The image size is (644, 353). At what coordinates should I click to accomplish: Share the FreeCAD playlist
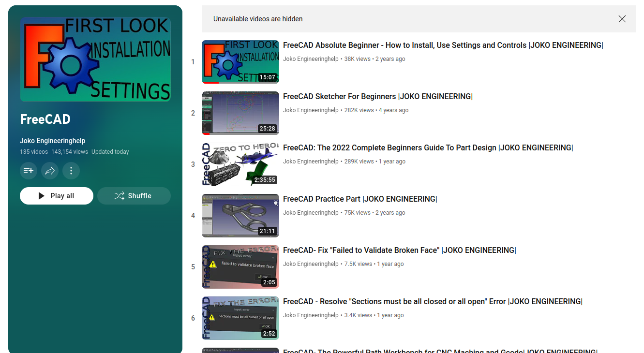point(50,171)
